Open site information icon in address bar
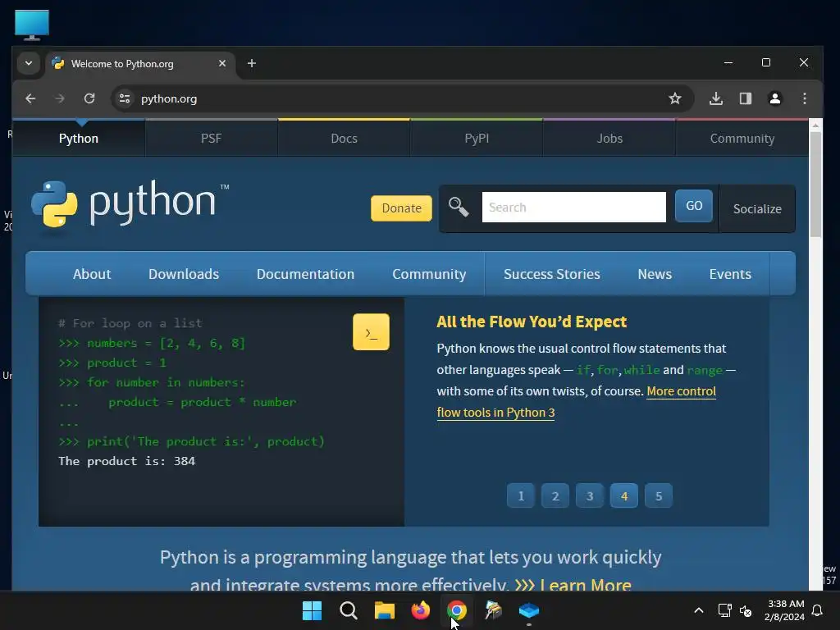The height and width of the screenshot is (630, 840). [x=125, y=98]
